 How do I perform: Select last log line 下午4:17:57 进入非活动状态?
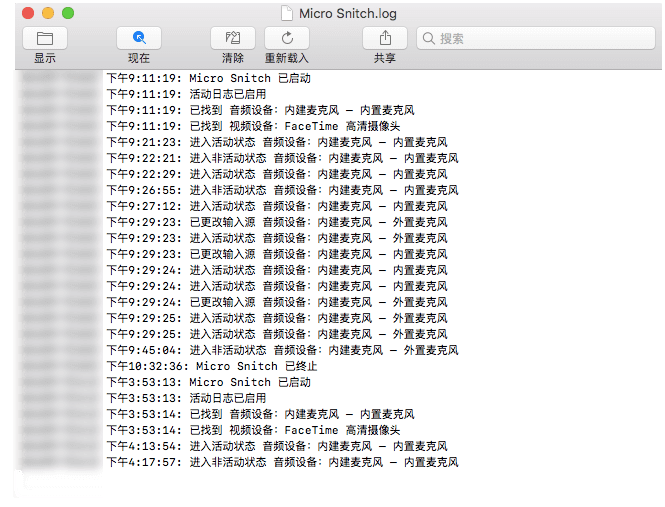point(282,462)
